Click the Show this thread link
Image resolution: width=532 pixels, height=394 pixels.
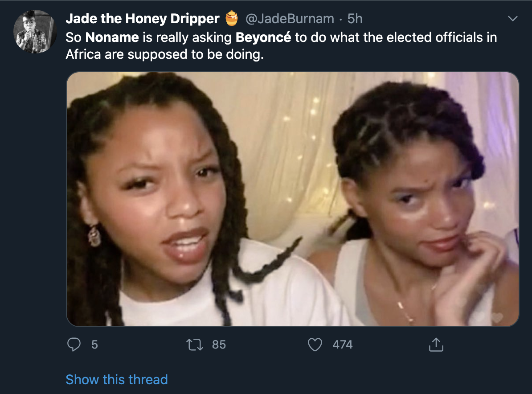point(117,379)
